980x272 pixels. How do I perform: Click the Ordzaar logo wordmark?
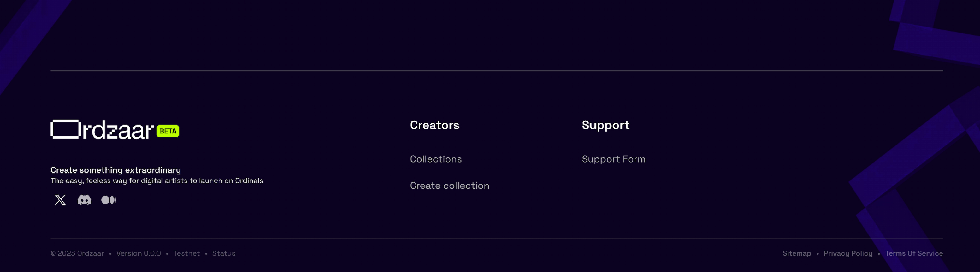(102, 130)
